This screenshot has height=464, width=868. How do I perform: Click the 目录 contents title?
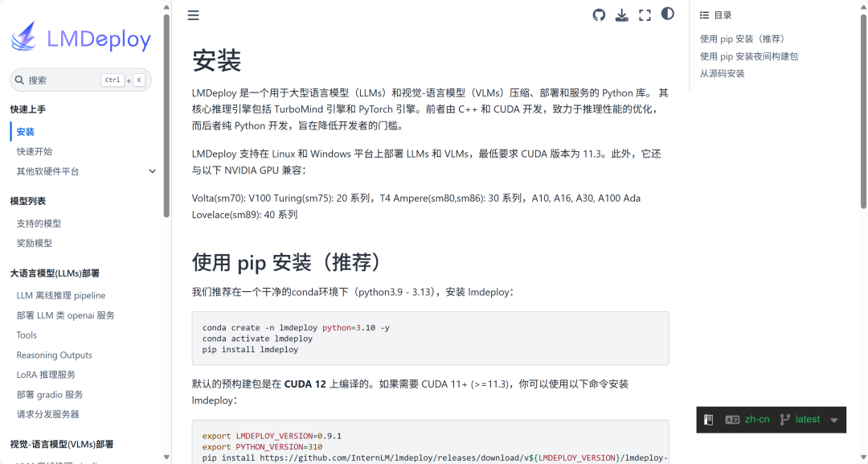click(x=723, y=15)
